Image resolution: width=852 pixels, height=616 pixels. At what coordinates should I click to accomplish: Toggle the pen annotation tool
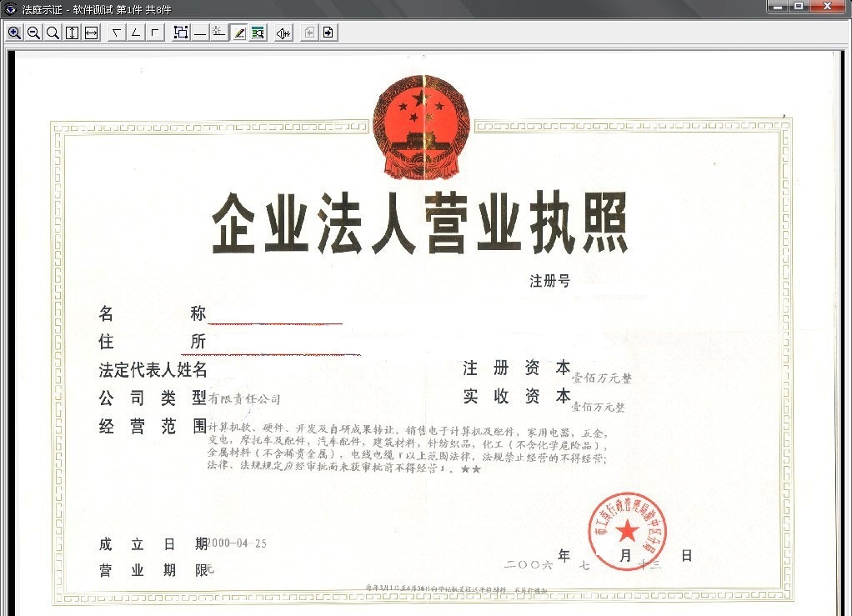[x=238, y=33]
